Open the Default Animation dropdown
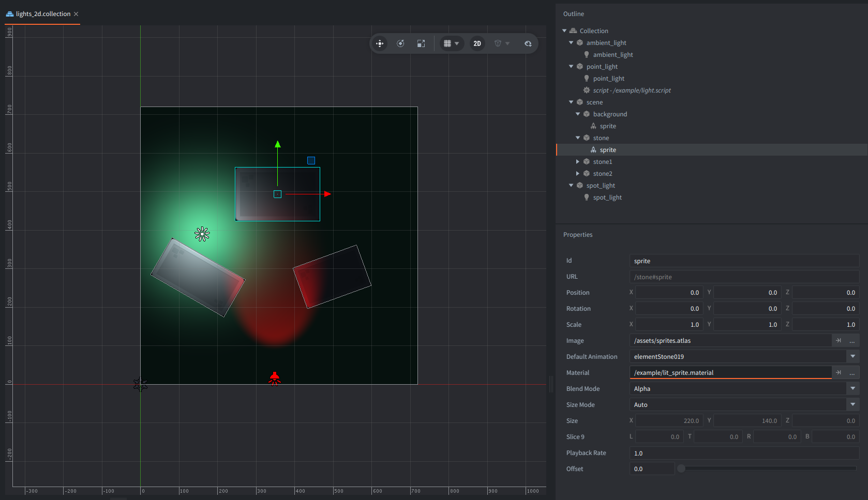This screenshot has height=500, width=868. pyautogui.click(x=852, y=356)
